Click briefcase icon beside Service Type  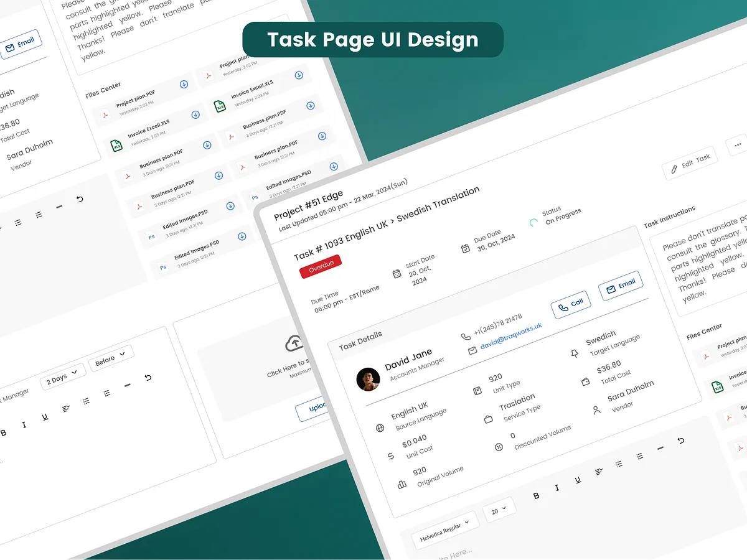[488, 419]
